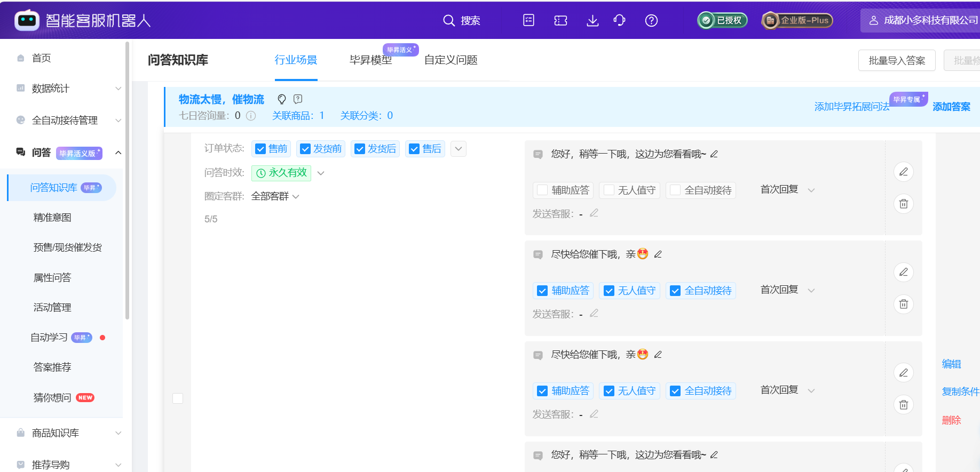Open the help question mark icon
Viewport: 980px width, 472px height.
point(651,20)
